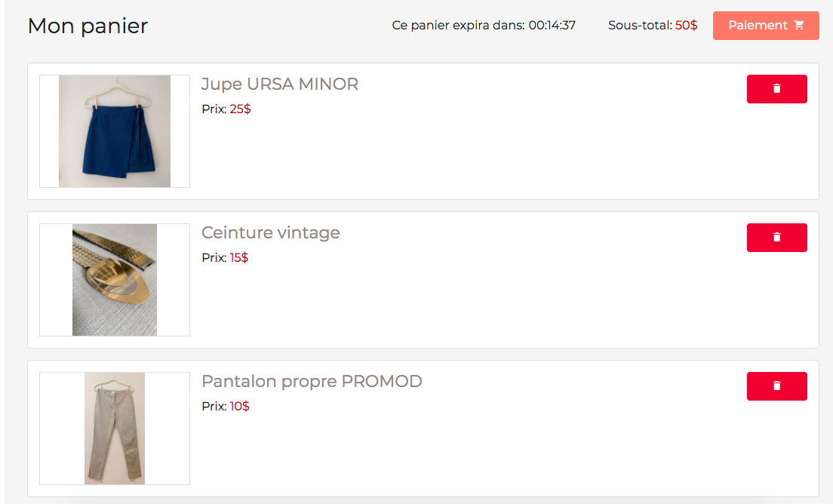Click the Sous-total 50$ amount
This screenshot has height=504, width=833.
pos(686,26)
